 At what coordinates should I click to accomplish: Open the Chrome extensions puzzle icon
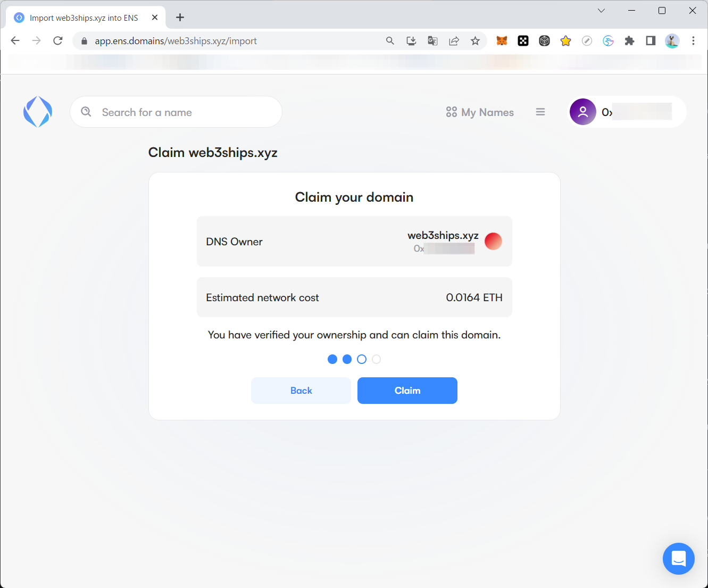coord(629,41)
